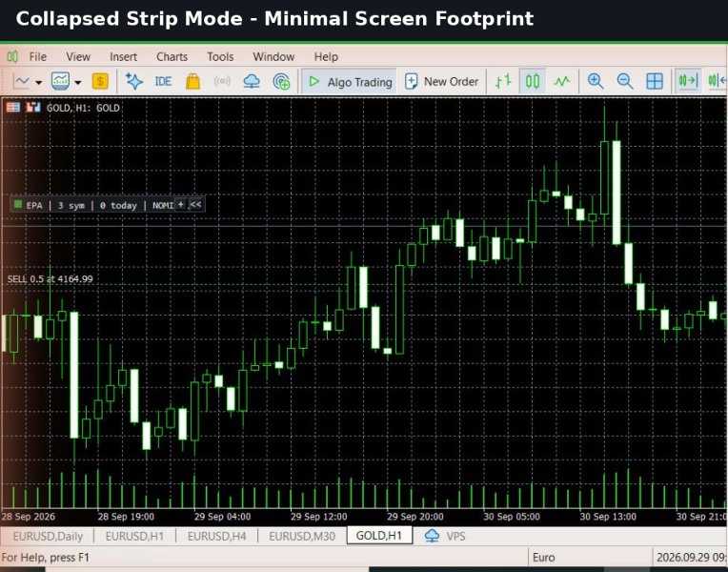The height and width of the screenshot is (572, 728).
Task: Open the File menu
Action: 37,56
